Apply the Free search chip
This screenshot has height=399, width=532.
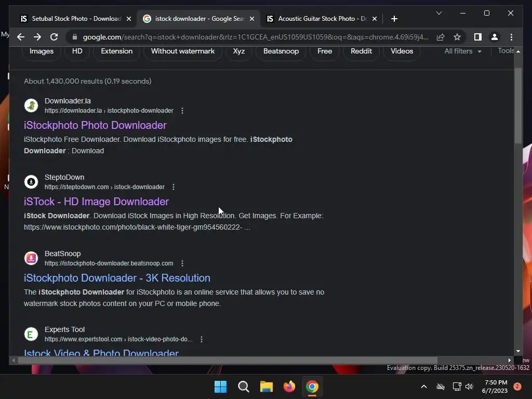324,51
